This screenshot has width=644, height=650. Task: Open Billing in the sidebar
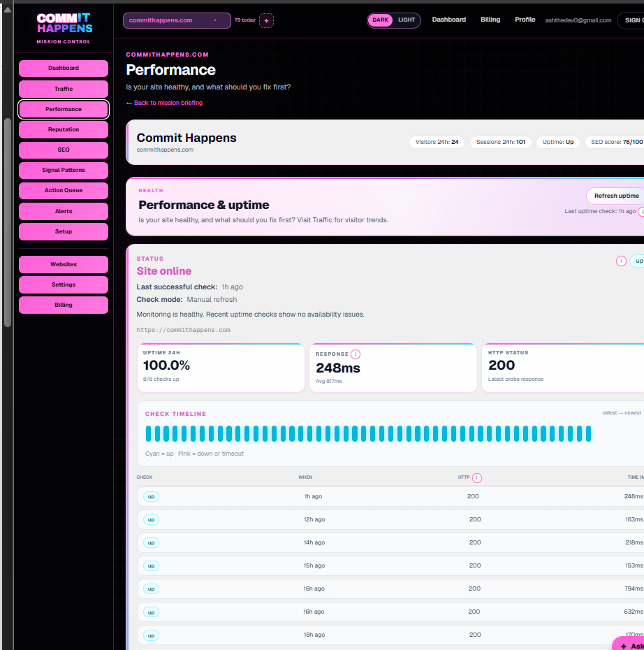(64, 305)
